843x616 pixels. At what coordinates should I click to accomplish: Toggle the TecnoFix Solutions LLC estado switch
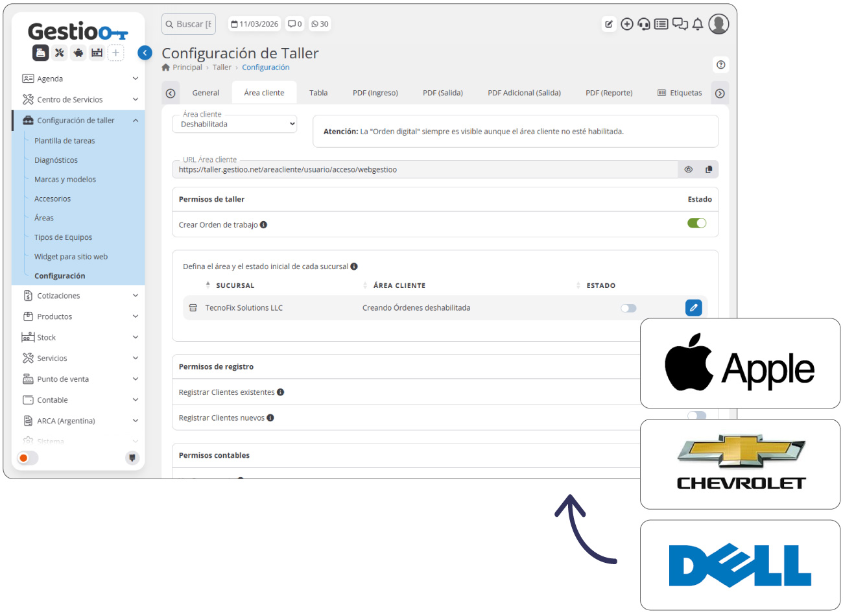click(x=628, y=308)
